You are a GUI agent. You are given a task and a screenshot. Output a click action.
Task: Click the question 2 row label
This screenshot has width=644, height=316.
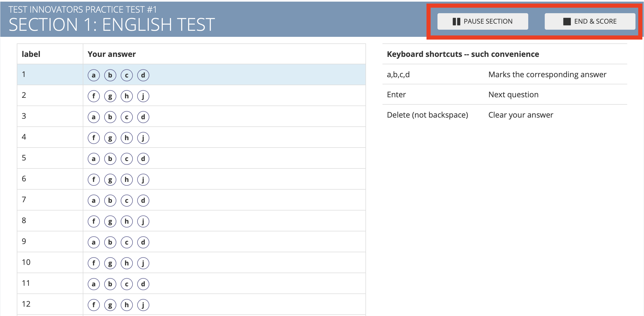[x=24, y=95]
